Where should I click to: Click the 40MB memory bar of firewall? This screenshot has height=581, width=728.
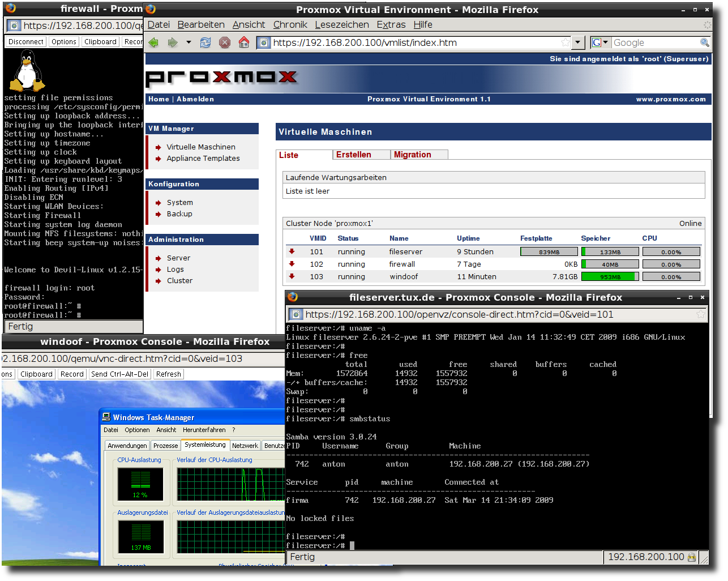tap(610, 264)
